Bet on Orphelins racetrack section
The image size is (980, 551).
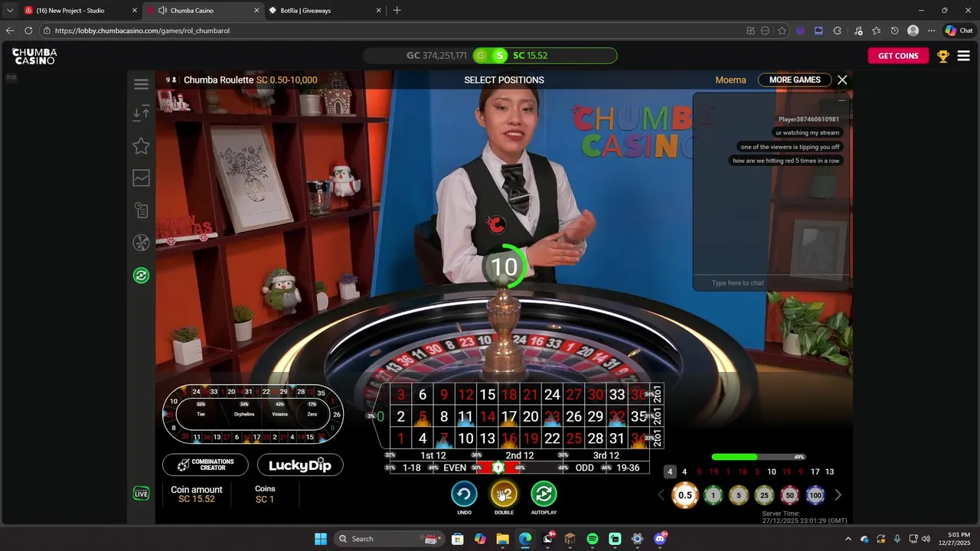(243, 414)
